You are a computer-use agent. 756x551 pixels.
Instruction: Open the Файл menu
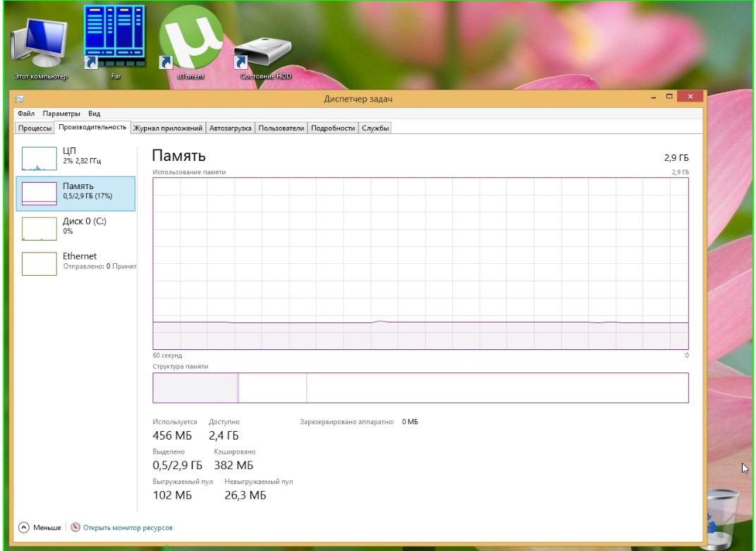pos(26,114)
